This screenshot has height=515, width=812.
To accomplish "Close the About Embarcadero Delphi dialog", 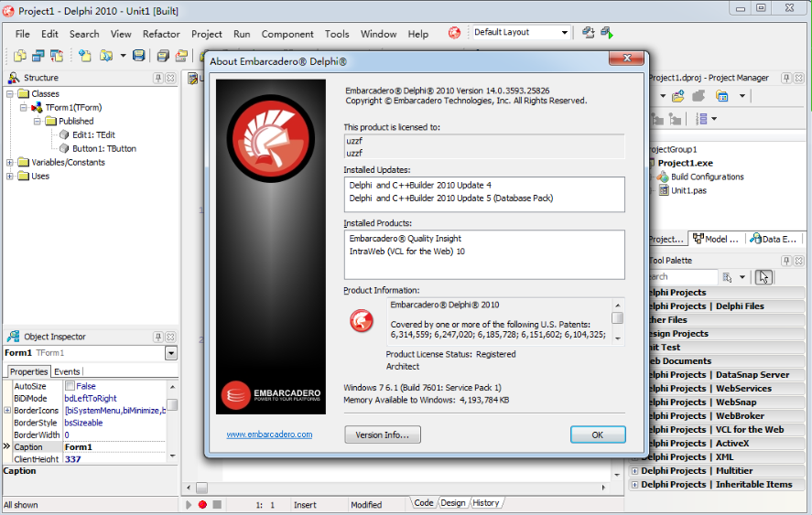I will click(626, 58).
